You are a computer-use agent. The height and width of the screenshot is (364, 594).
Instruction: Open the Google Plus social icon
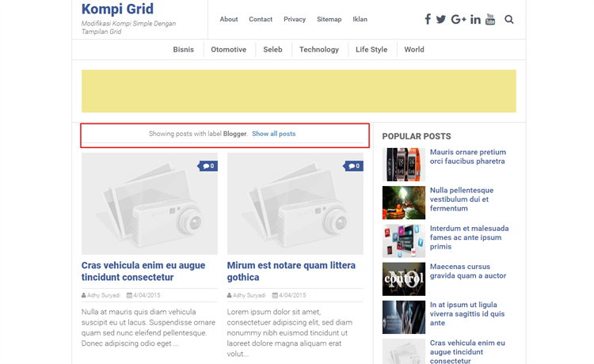point(458,19)
